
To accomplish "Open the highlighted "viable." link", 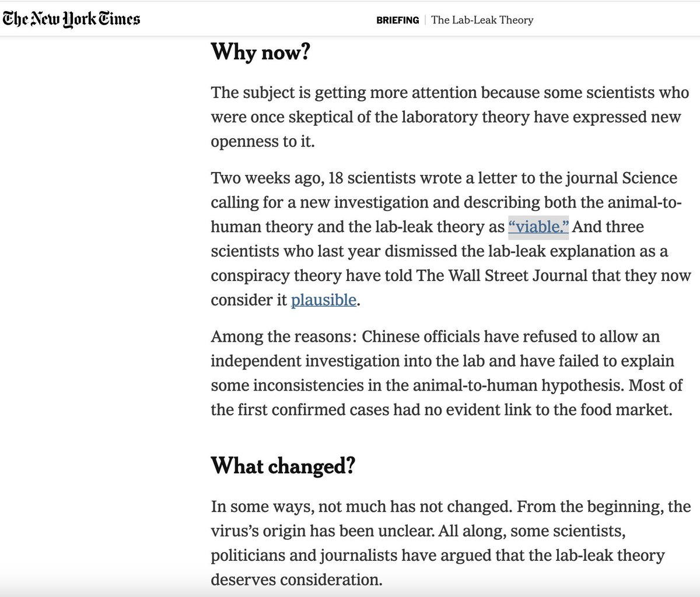I will [538, 226].
